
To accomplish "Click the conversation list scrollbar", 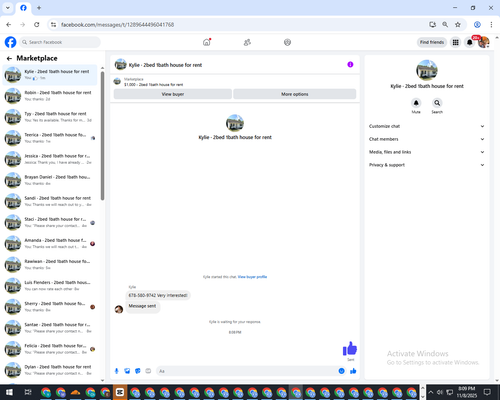I will (x=102, y=136).
